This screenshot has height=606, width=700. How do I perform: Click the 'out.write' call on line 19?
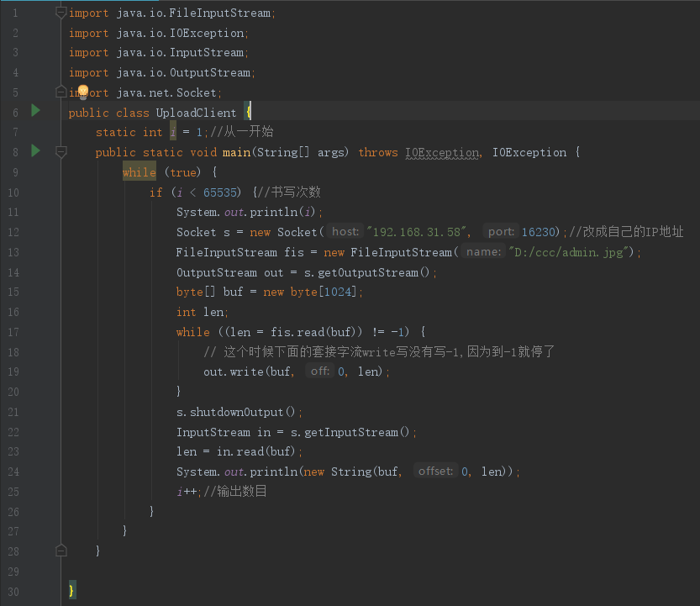234,372
